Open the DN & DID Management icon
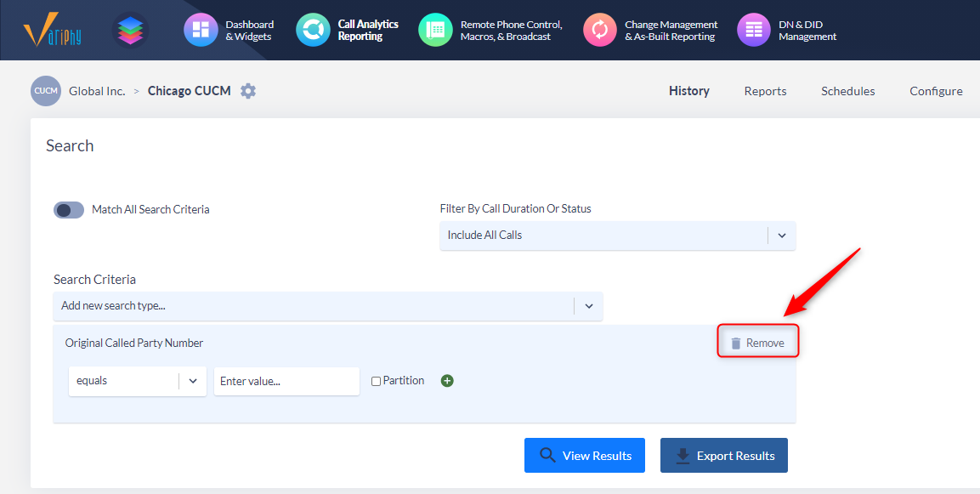Viewport: 980px width, 494px height. (x=754, y=30)
